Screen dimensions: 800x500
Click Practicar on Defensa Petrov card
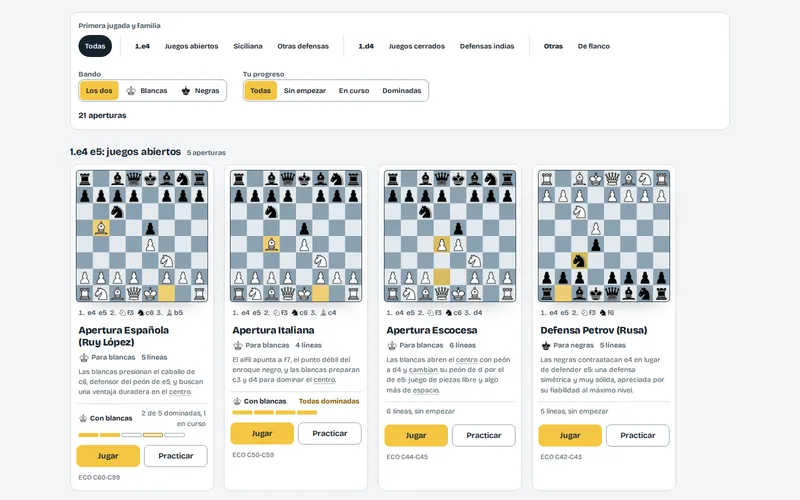point(638,435)
